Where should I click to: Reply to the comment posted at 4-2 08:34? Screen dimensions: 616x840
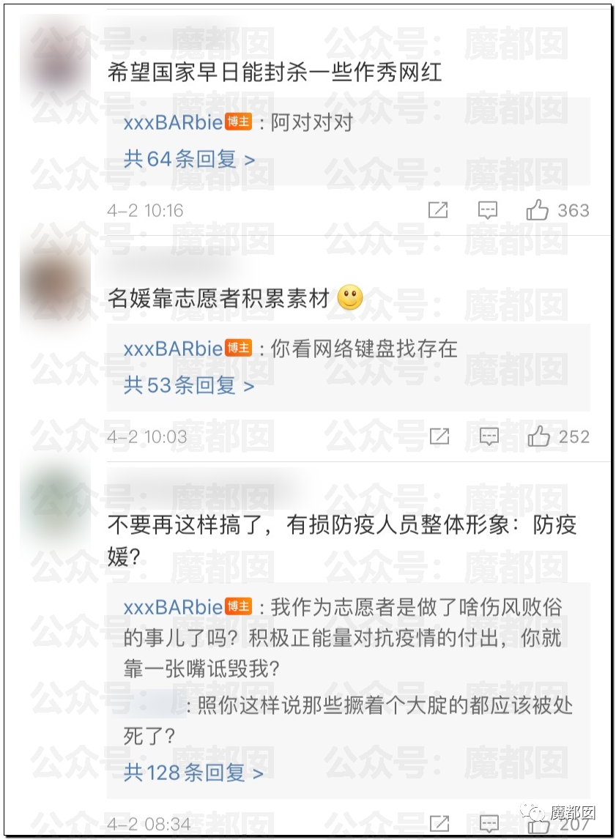(489, 824)
